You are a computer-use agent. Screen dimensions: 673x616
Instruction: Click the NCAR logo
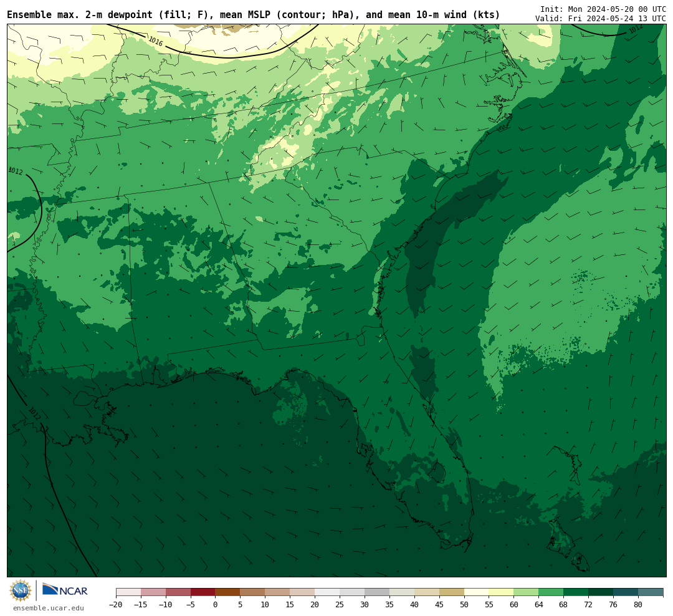(65, 590)
